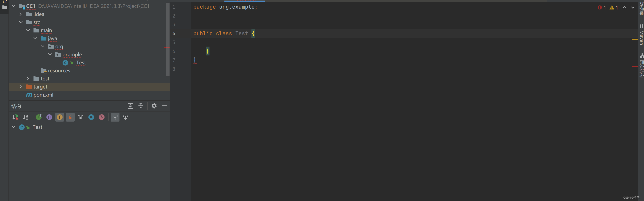Click line number 7 in gutter

coord(174,60)
